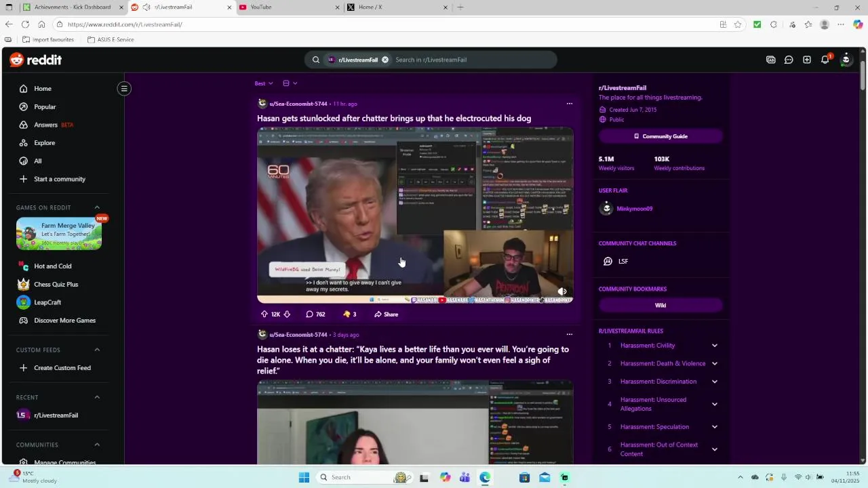Downvote the Hasan gets stunlocked post

(x=287, y=314)
